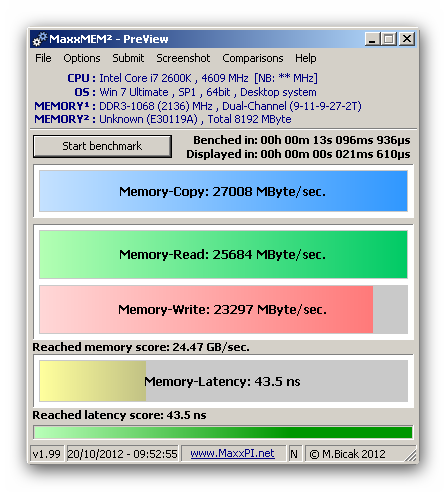Click the Benched in time text

pos(302,140)
